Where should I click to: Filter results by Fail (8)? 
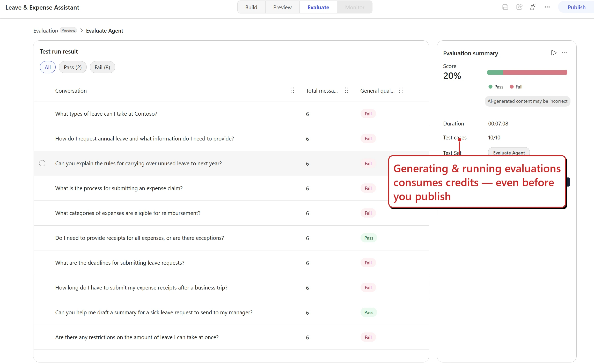(x=102, y=67)
